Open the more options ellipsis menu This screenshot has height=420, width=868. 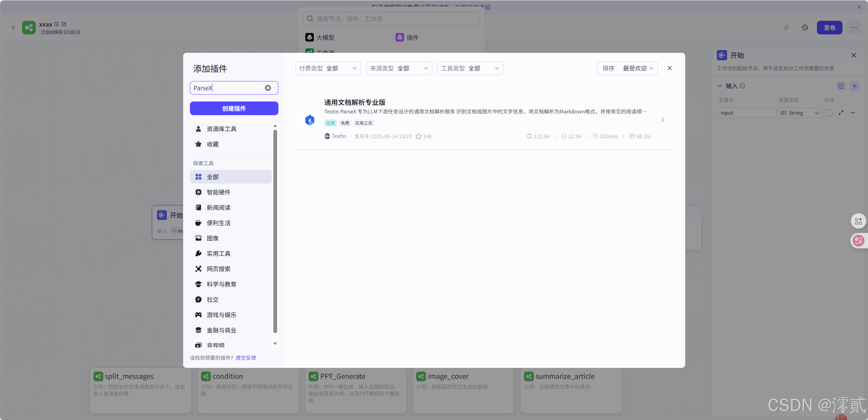pyautogui.click(x=854, y=28)
